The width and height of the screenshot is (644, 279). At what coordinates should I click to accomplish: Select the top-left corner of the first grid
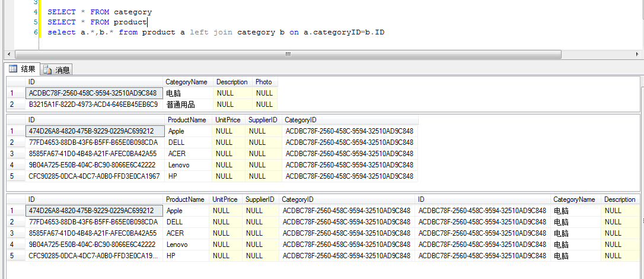point(14,82)
